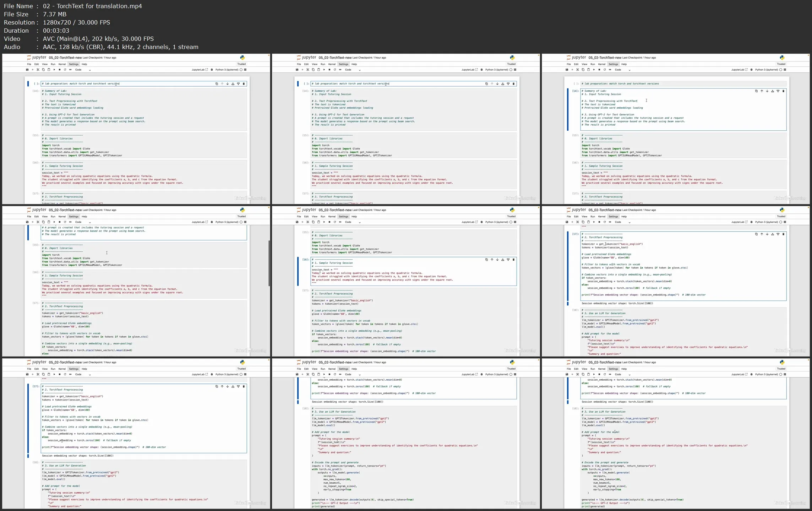The height and width of the screenshot is (511, 812).
Task: Open the Kernel menu in the second thumbnail
Action: click(332, 64)
